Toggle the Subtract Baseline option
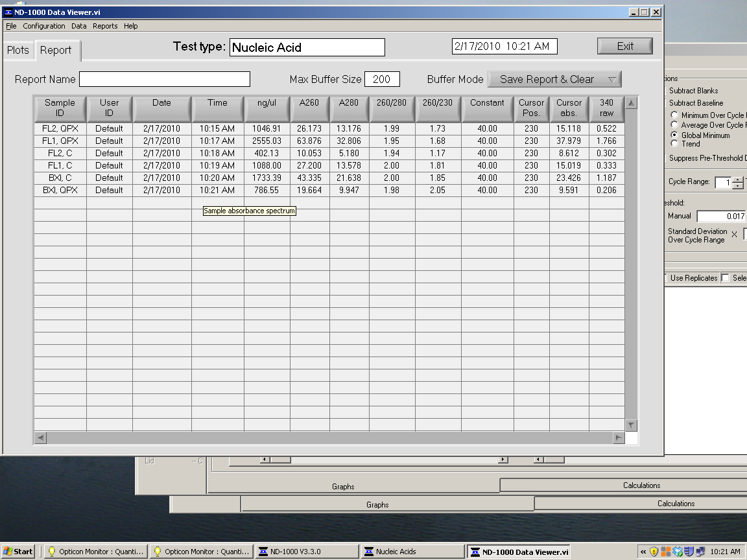 (x=696, y=103)
